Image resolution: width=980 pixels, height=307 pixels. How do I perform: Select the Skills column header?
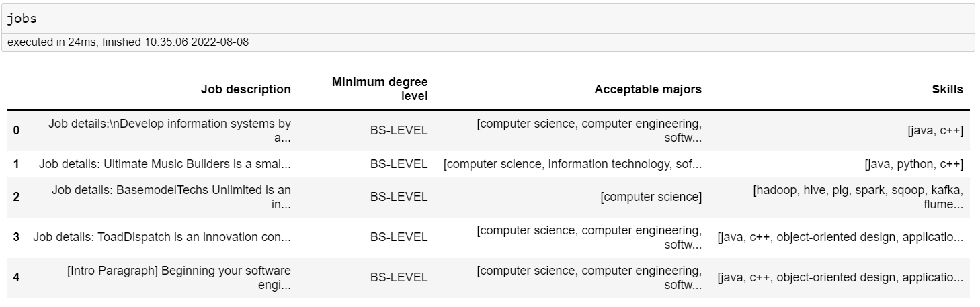click(x=947, y=89)
